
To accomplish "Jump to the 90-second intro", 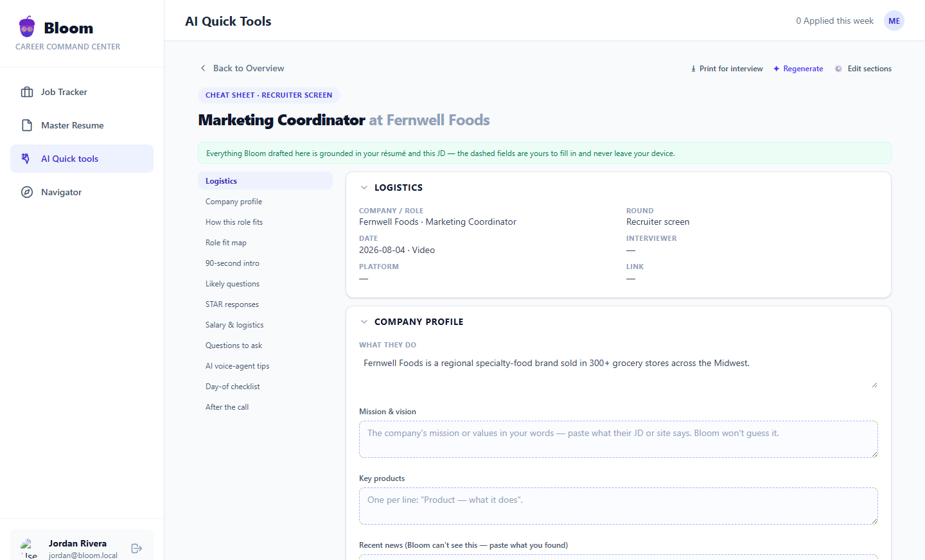I will point(265,263).
